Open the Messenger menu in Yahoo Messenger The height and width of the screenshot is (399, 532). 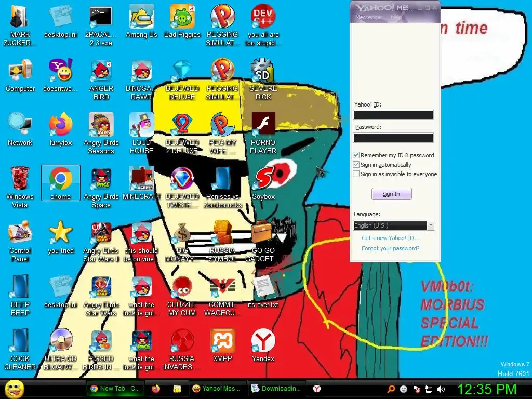pos(368,17)
